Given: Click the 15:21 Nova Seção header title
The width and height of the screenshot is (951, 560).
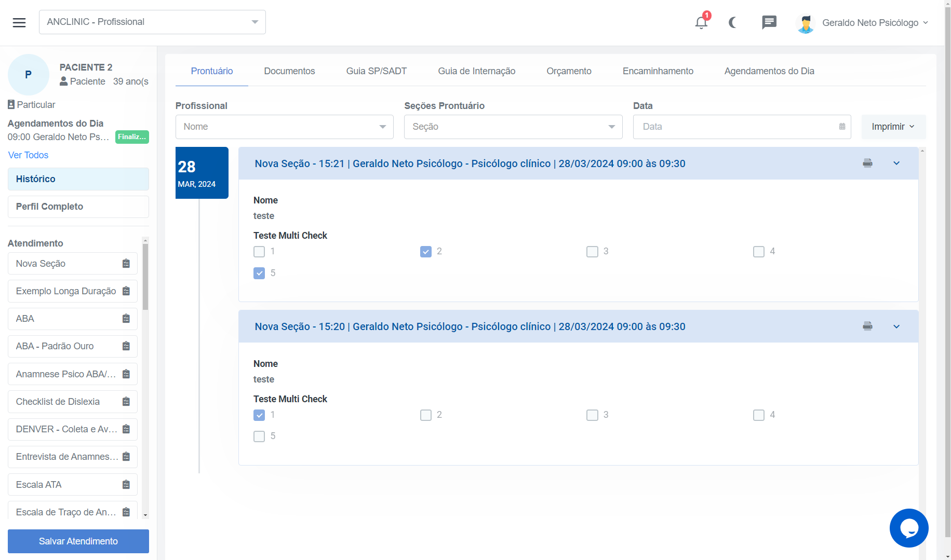Looking at the screenshot, I should tap(470, 163).
